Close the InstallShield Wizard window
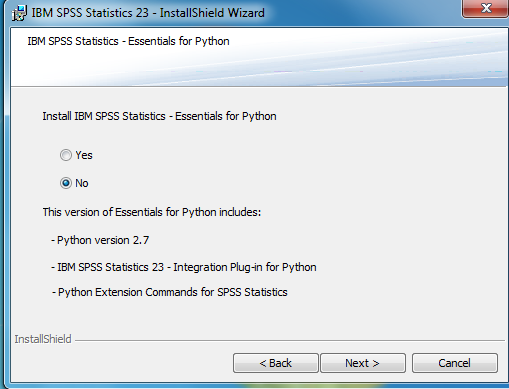This screenshot has width=509, height=389. coord(486,8)
